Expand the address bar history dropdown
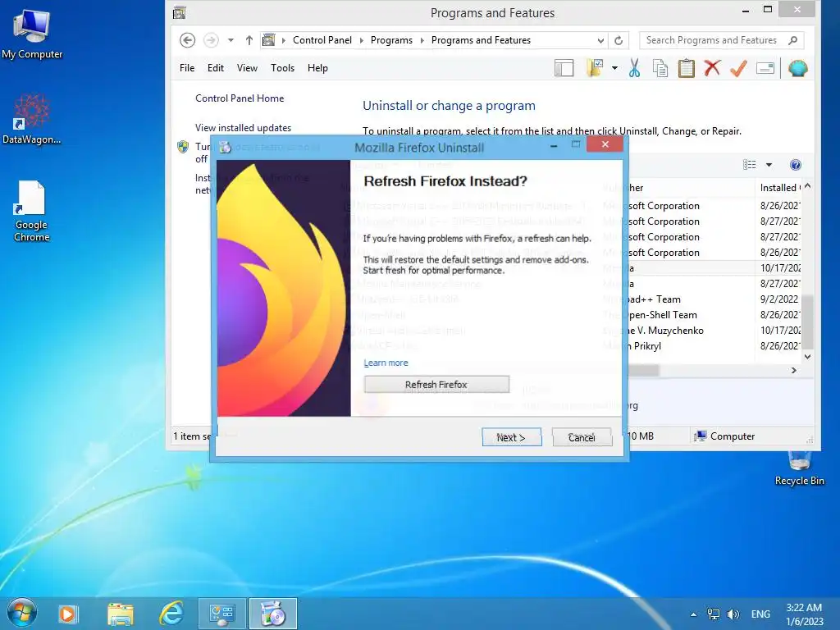Image resolution: width=840 pixels, height=630 pixels. [x=600, y=41]
